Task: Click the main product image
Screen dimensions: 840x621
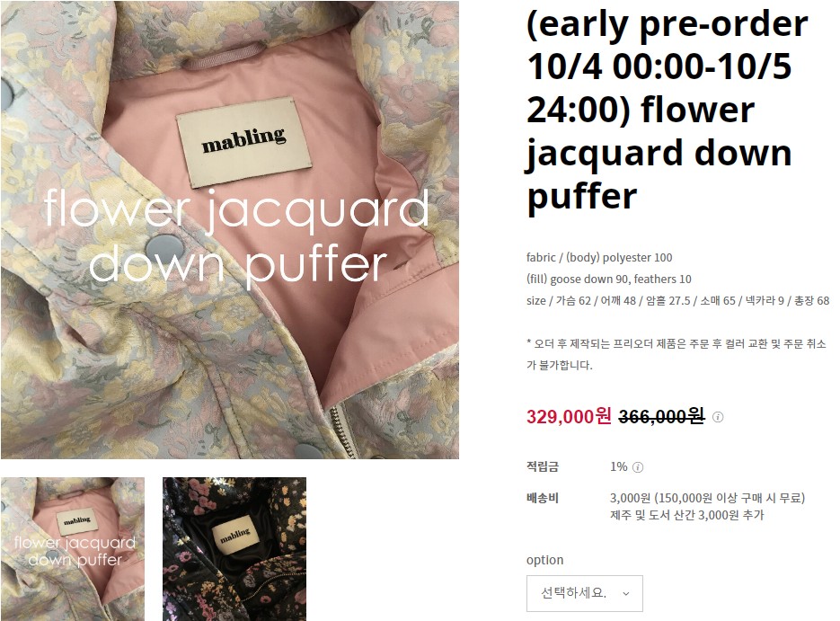Action: pos(230,230)
